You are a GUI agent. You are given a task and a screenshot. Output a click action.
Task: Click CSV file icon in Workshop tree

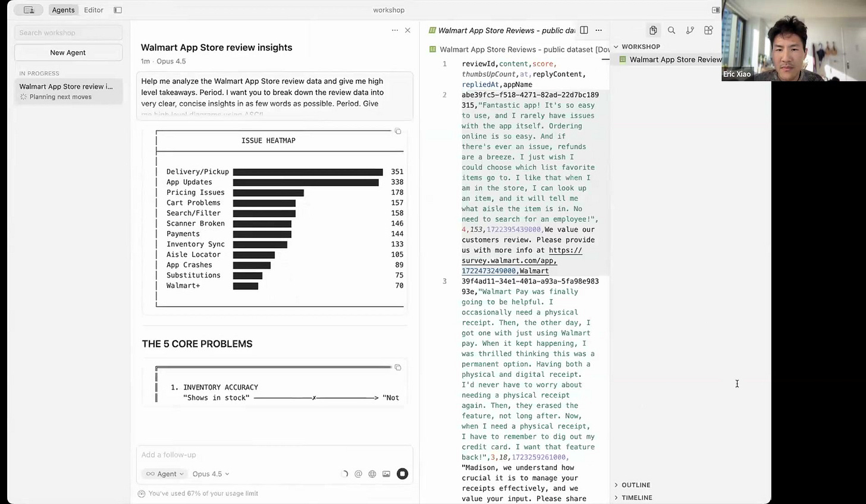[x=623, y=59]
